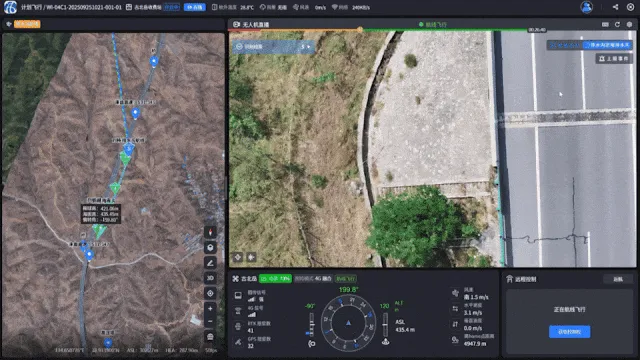
Task: Open the user avatar profile menu
Action: [587, 7]
